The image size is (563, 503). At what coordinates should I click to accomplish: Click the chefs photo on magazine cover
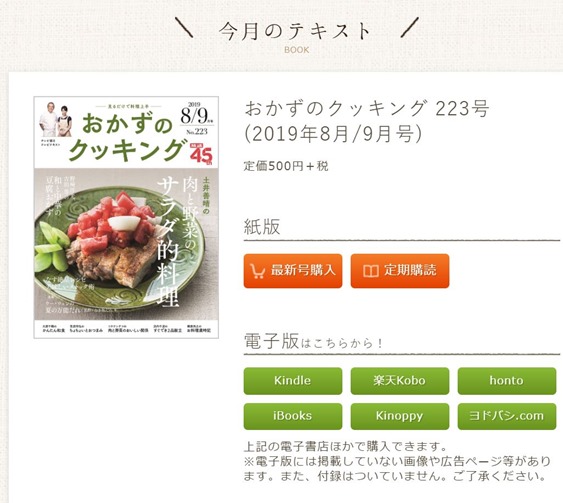pos(56,120)
